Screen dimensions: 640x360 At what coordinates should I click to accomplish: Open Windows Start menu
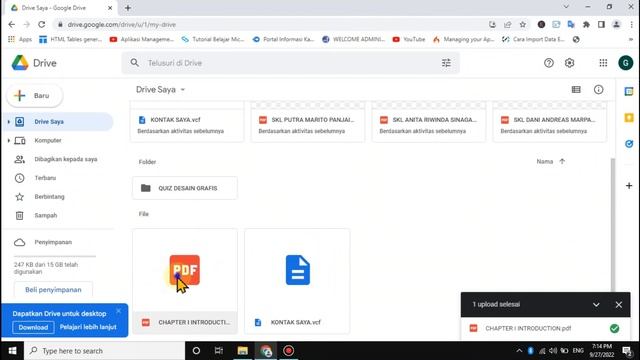pos(12,351)
